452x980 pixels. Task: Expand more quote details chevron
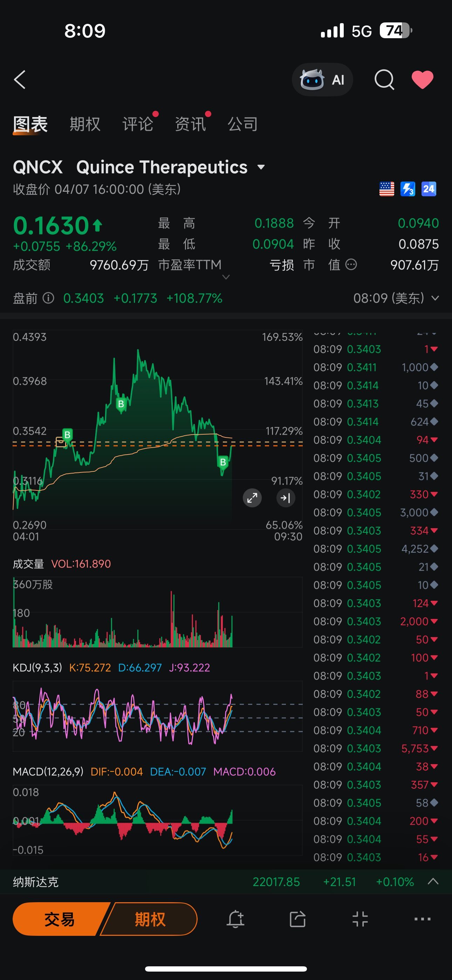click(x=226, y=277)
